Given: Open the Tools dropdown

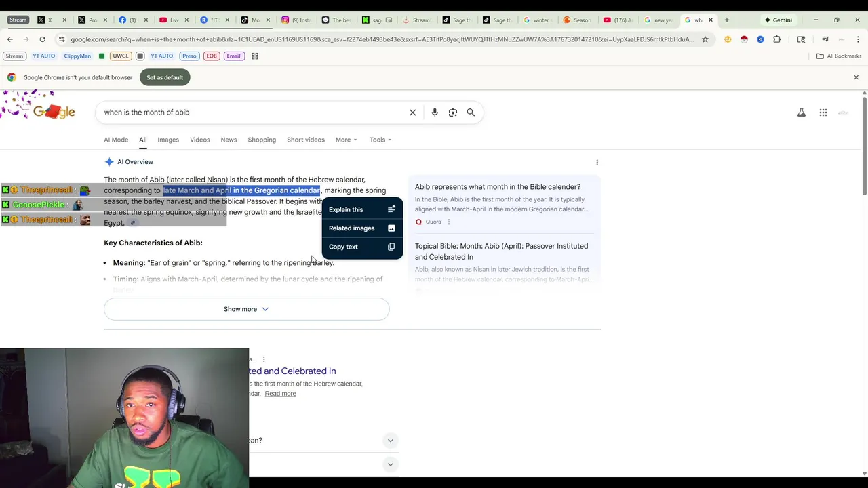Looking at the screenshot, I should [380, 140].
